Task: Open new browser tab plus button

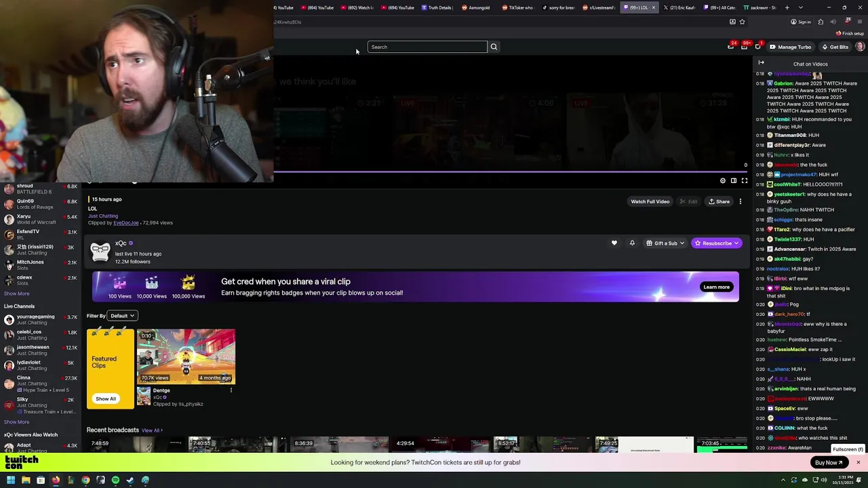Action: click(787, 7)
